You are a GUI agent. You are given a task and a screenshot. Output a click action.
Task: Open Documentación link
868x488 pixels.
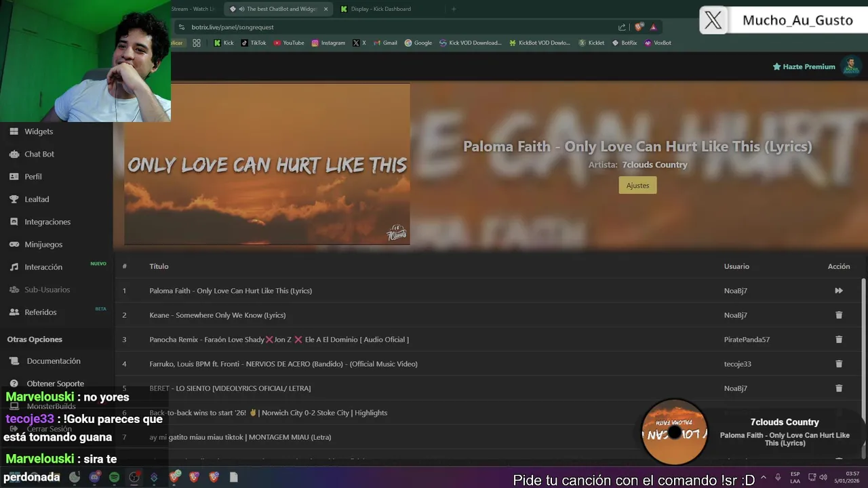tap(54, 361)
